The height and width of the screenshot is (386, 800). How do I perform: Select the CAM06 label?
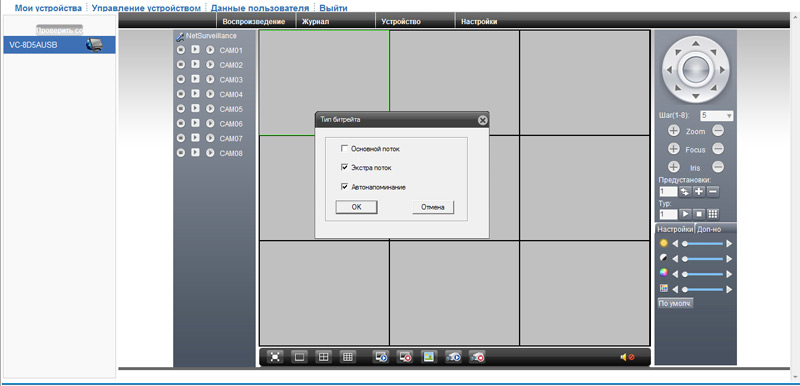231,124
